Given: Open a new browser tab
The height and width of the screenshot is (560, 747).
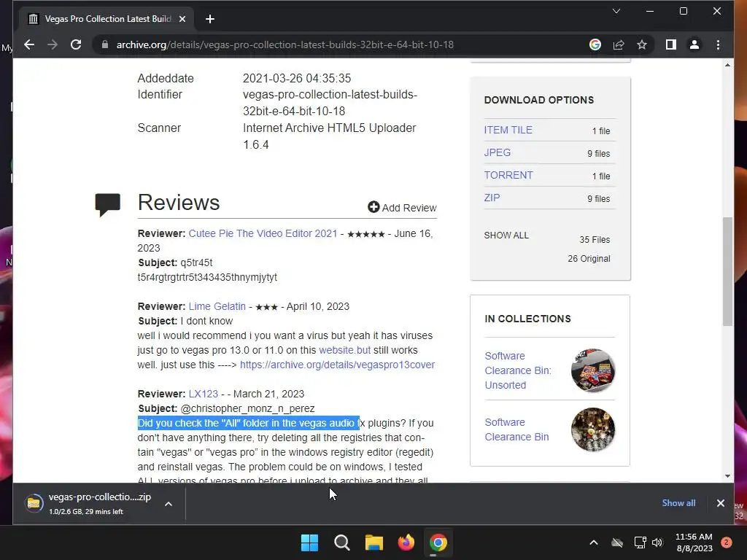Looking at the screenshot, I should click(x=210, y=19).
